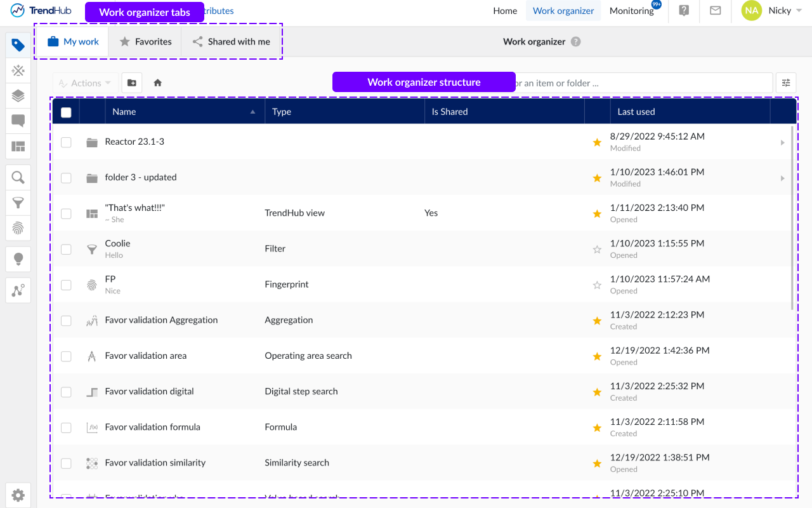Tick the checkbox for FP fingerprint
The image size is (812, 508).
coord(66,285)
